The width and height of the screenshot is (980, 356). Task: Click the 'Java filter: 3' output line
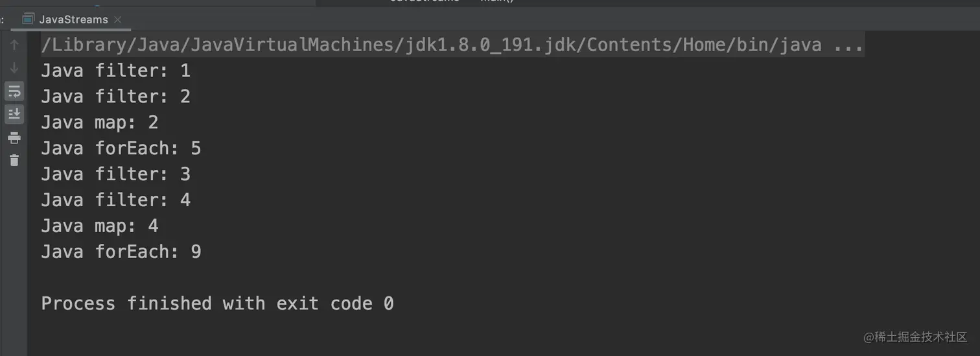(x=115, y=174)
